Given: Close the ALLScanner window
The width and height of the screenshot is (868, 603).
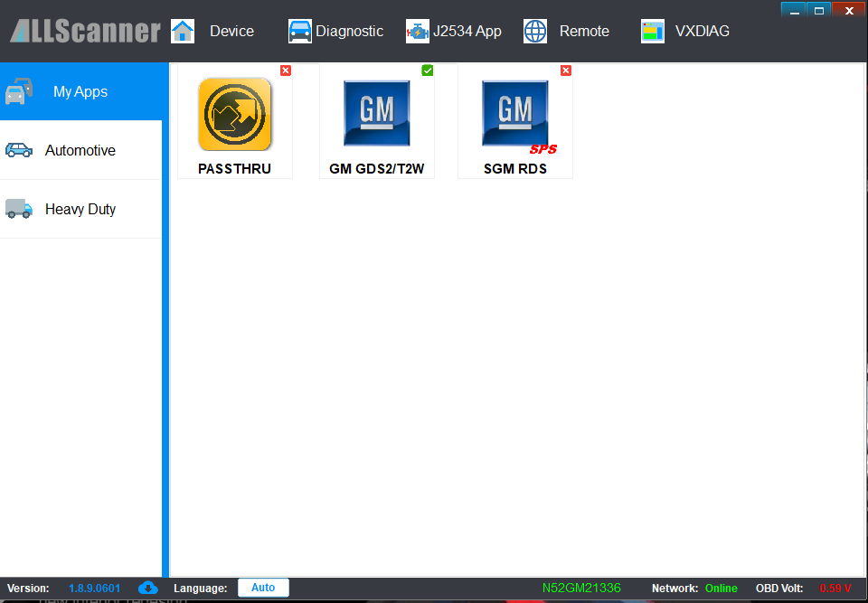Looking at the screenshot, I should coord(850,9).
